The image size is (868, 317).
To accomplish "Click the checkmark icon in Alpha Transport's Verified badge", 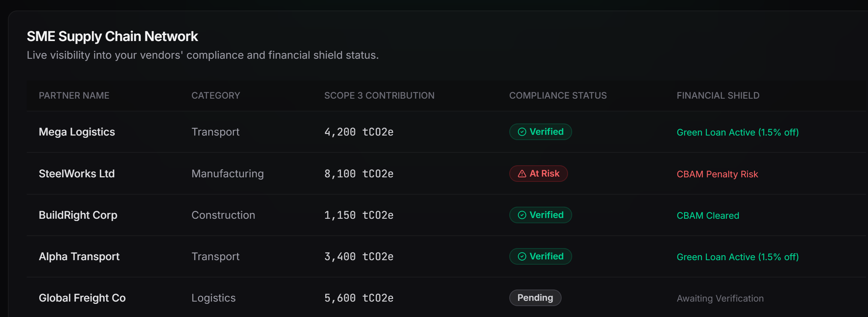I will coord(522,256).
